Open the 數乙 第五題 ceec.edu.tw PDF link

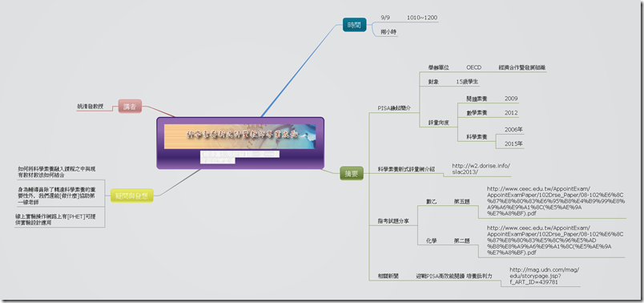coord(556,201)
